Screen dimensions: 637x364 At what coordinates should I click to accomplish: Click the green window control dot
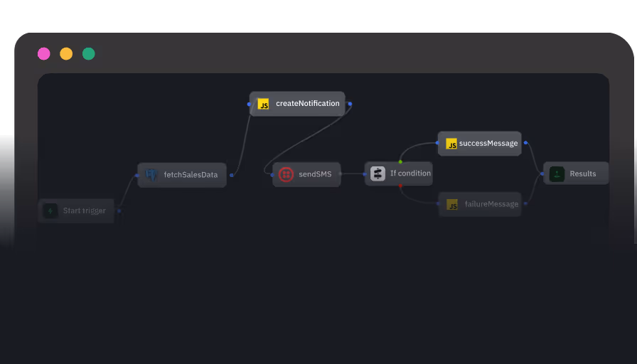[88, 54]
